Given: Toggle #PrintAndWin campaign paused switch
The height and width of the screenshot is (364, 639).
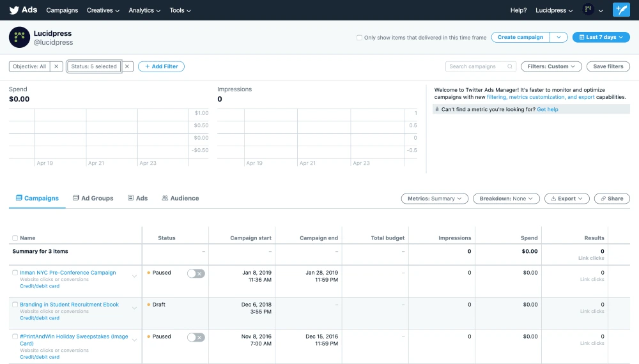Looking at the screenshot, I should pyautogui.click(x=196, y=337).
